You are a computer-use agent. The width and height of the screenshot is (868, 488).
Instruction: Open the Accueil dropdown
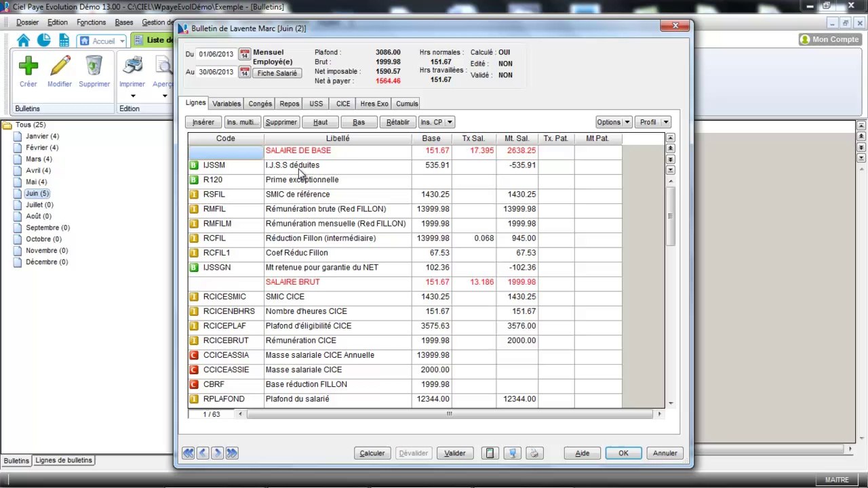[122, 41]
